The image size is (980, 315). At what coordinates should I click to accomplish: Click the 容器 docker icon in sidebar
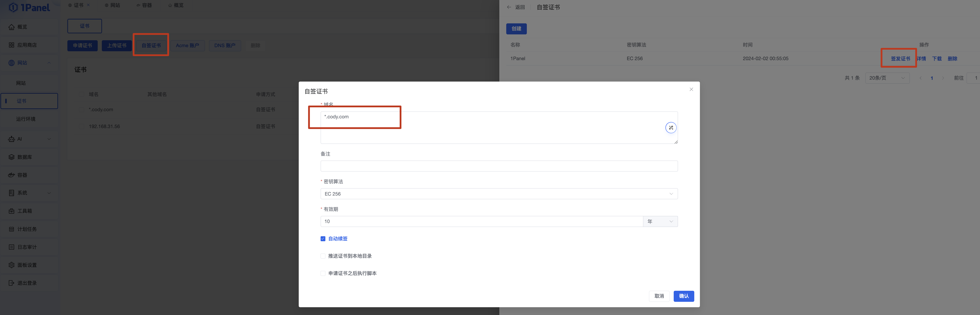click(x=11, y=175)
